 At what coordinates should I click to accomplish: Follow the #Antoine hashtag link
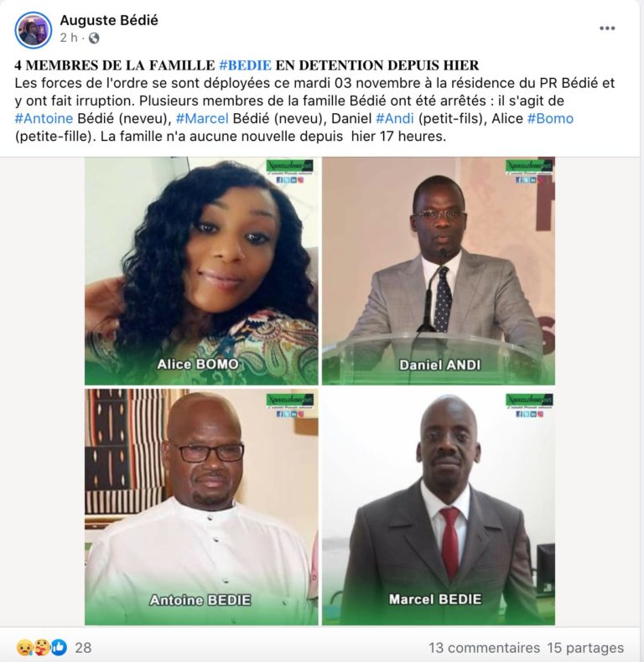tap(44, 119)
